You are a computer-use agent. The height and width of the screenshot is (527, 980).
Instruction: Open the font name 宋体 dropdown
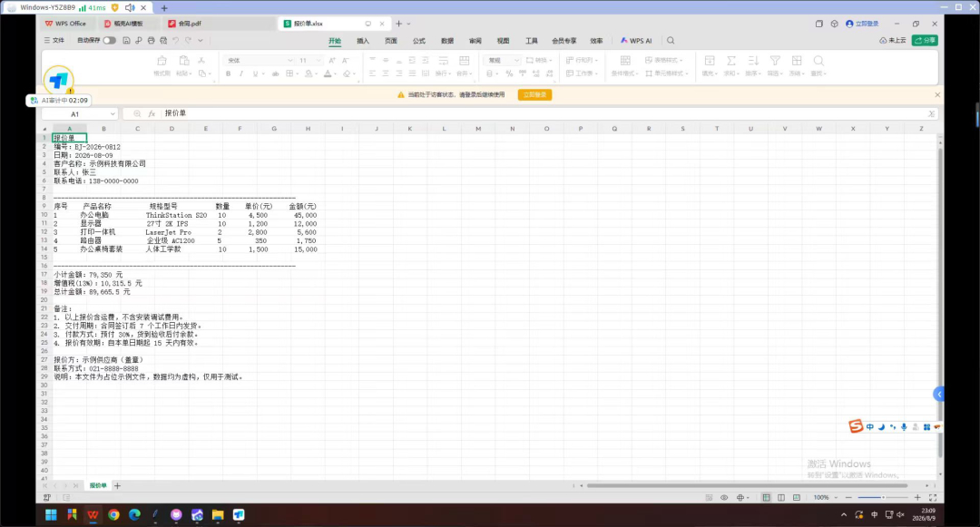click(289, 61)
